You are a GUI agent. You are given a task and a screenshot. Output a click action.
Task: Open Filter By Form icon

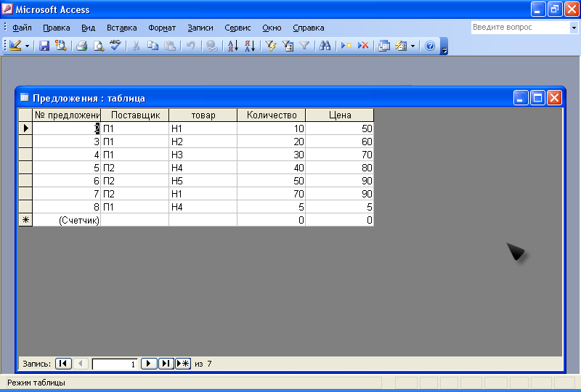coord(288,46)
